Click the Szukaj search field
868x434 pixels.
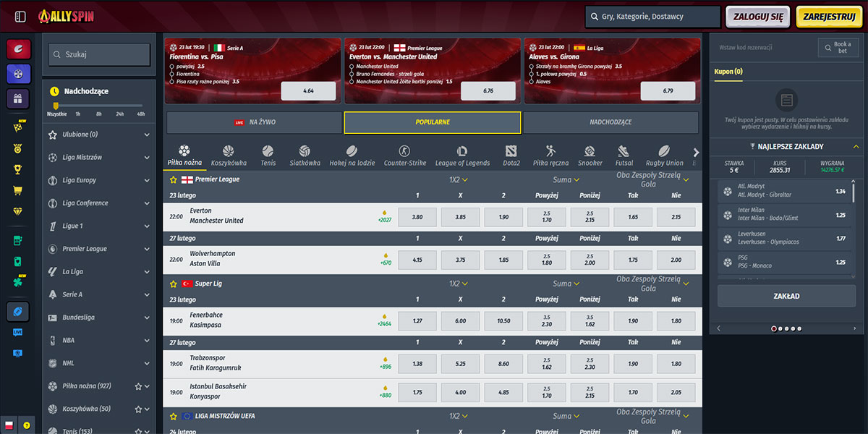(99, 54)
